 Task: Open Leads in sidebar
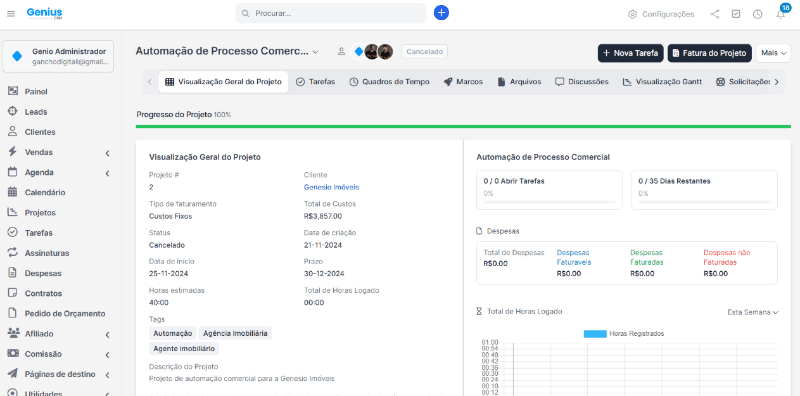[x=36, y=112]
